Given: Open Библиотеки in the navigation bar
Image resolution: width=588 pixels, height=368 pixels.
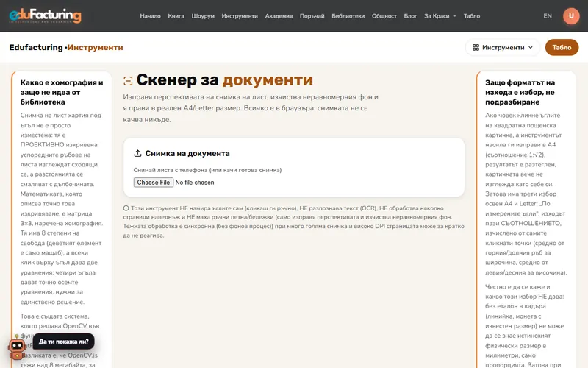Looking at the screenshot, I should pyautogui.click(x=348, y=15).
